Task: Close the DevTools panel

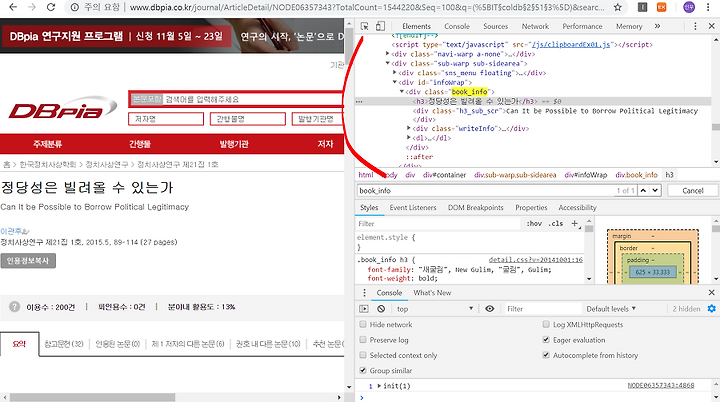Action: (711, 26)
